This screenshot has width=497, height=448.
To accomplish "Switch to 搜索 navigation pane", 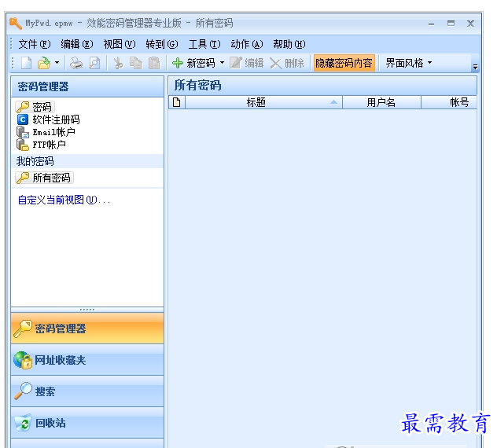I will pos(87,391).
